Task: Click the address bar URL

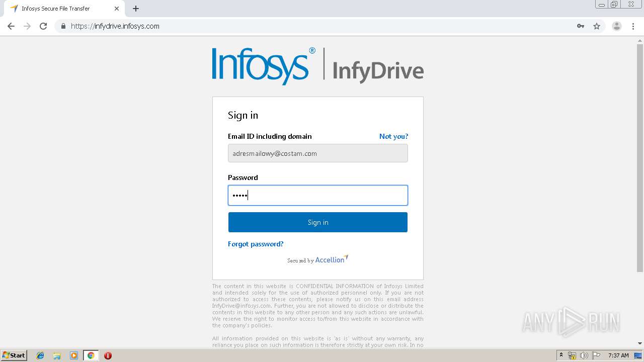Action: tap(115, 26)
